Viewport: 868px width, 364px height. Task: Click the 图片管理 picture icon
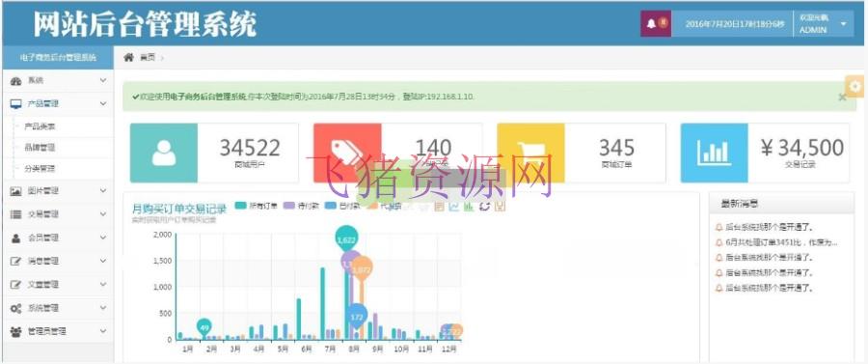[16, 190]
